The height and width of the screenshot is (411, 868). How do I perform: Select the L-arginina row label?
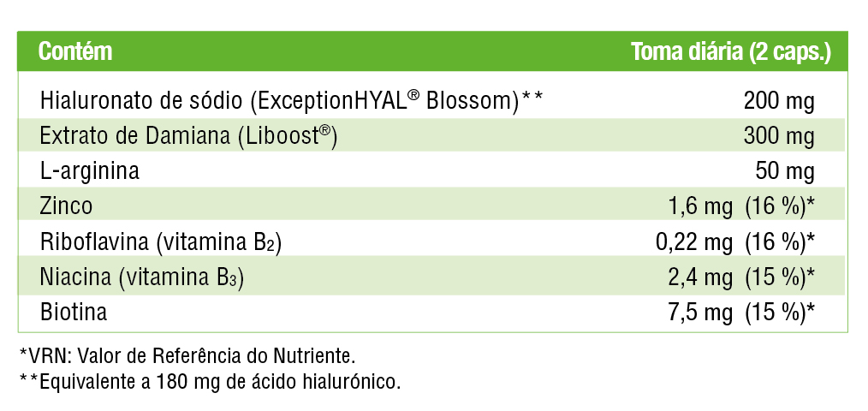pos(90,170)
